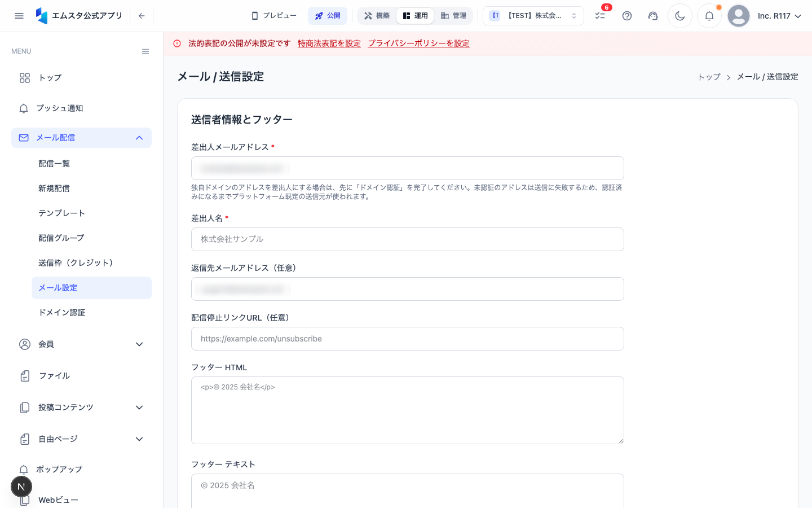Screen dimensions: 812x508
Task: Click the エムスタ公式アプリ logo
Action: tap(79, 16)
